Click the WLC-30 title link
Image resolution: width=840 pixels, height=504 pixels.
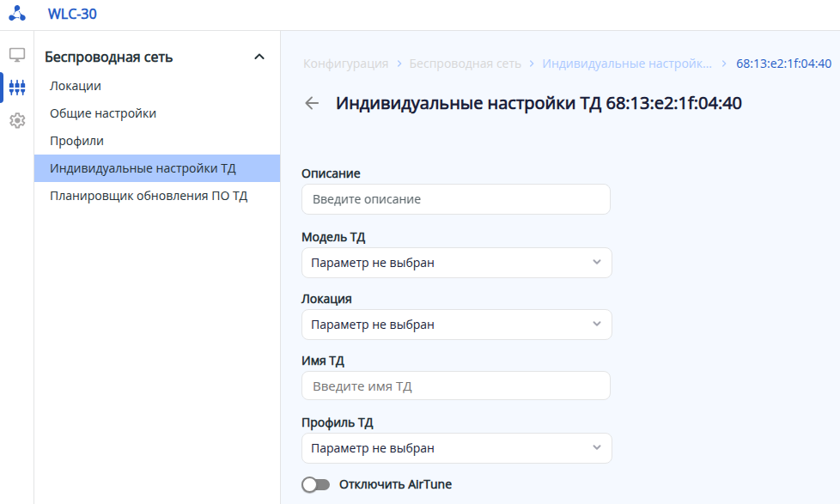pyautogui.click(x=73, y=14)
